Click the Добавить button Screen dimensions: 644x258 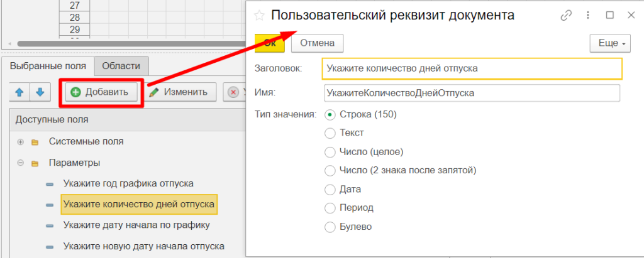[x=101, y=92]
